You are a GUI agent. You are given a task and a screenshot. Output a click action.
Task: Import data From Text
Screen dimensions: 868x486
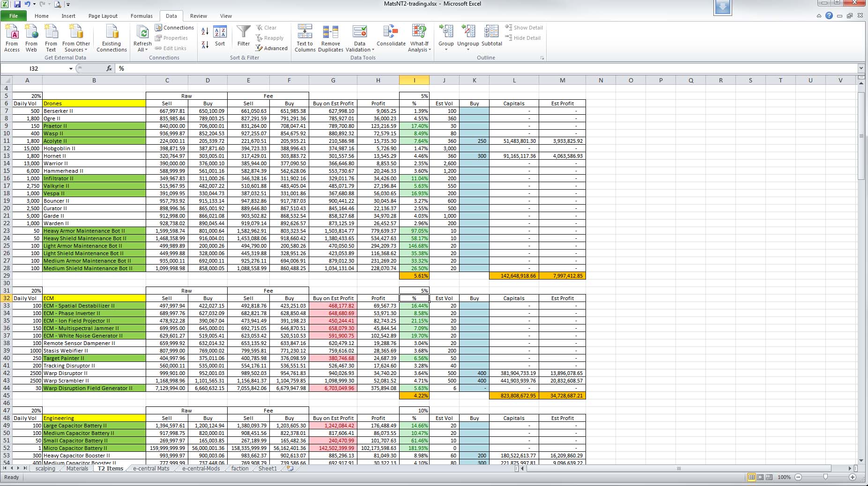(x=51, y=38)
